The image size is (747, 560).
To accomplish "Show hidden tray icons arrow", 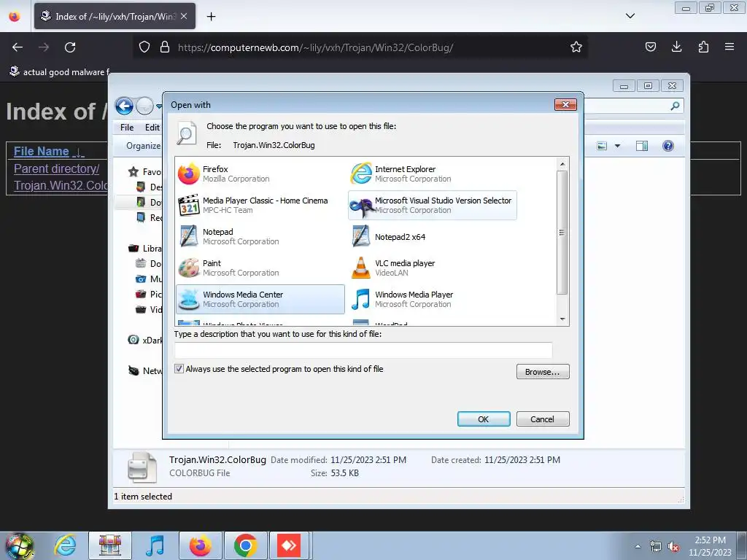I will [638, 546].
